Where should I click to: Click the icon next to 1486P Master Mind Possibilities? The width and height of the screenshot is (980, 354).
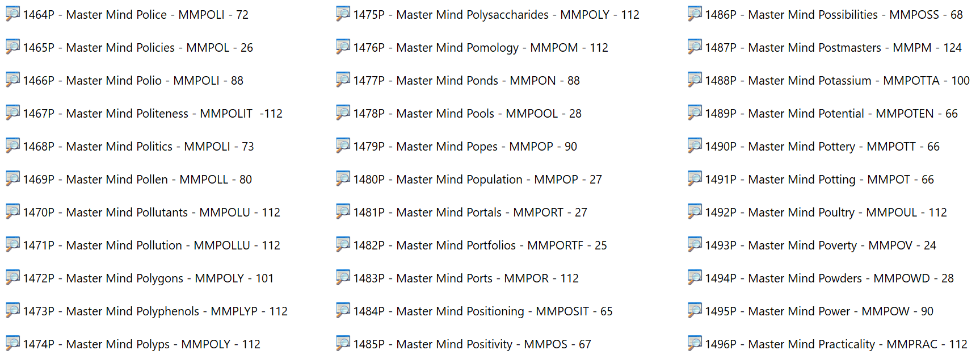(695, 14)
